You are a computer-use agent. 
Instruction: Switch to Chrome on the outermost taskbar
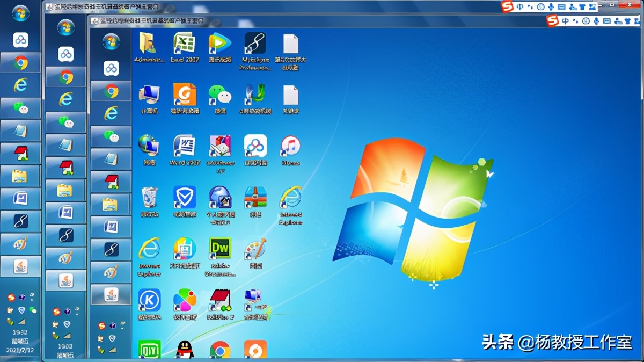20,62
